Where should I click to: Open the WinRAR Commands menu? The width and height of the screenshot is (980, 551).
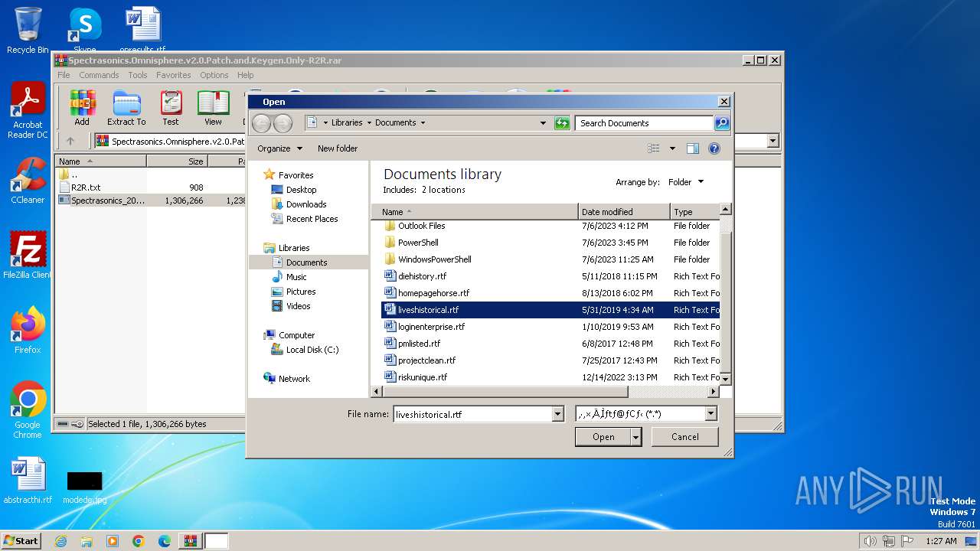click(99, 75)
